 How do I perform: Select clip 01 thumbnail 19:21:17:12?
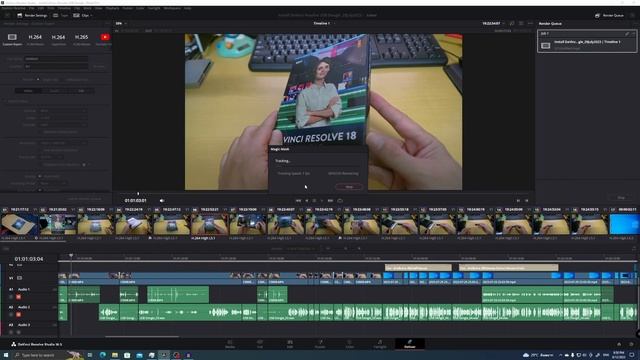tap(19, 224)
